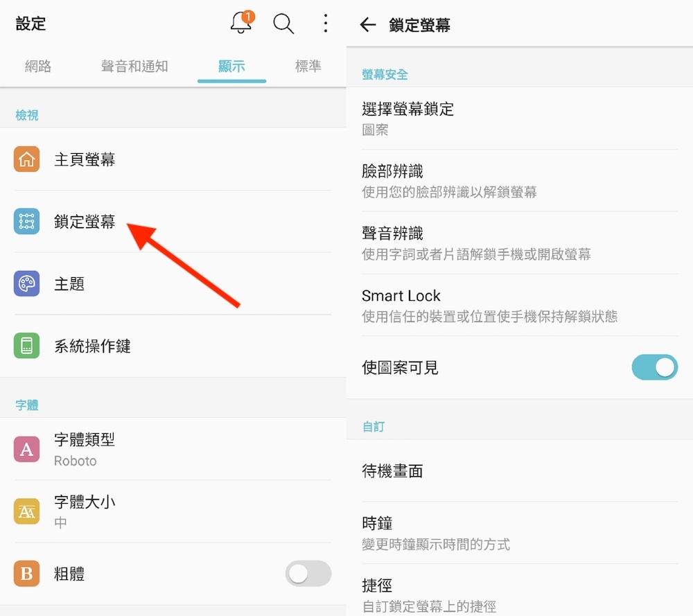The image size is (693, 616).
Task: Switch to the 聲音和通知 tab
Action: 134,67
